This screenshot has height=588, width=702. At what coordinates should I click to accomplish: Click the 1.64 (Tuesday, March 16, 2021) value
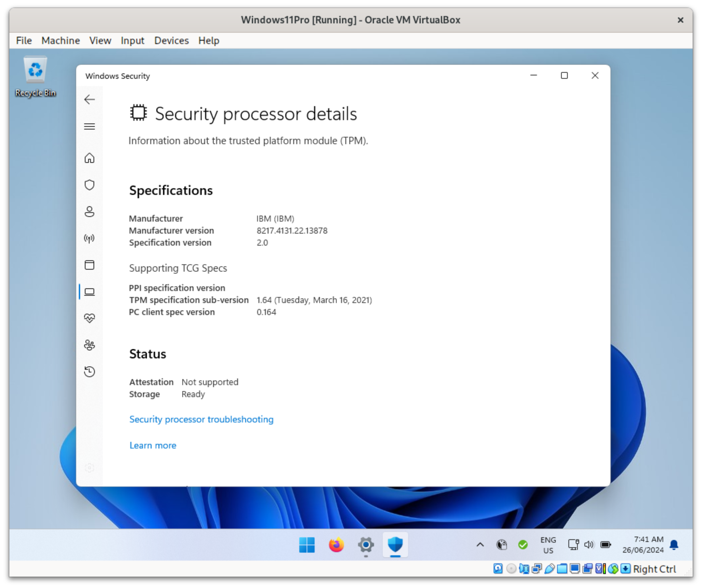pyautogui.click(x=314, y=300)
